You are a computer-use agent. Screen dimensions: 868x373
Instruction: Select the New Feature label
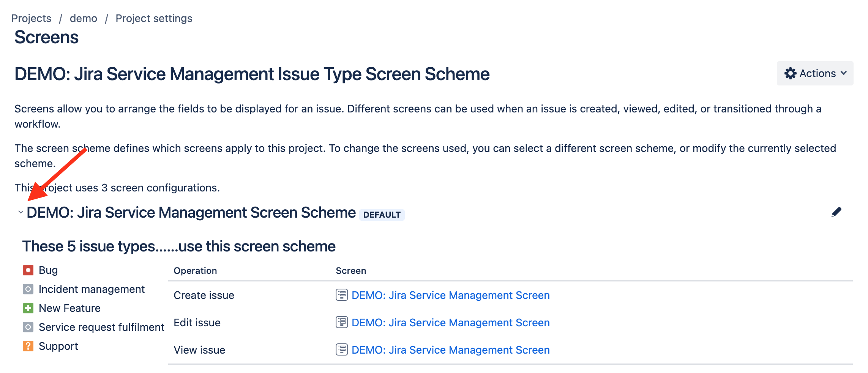coord(69,308)
